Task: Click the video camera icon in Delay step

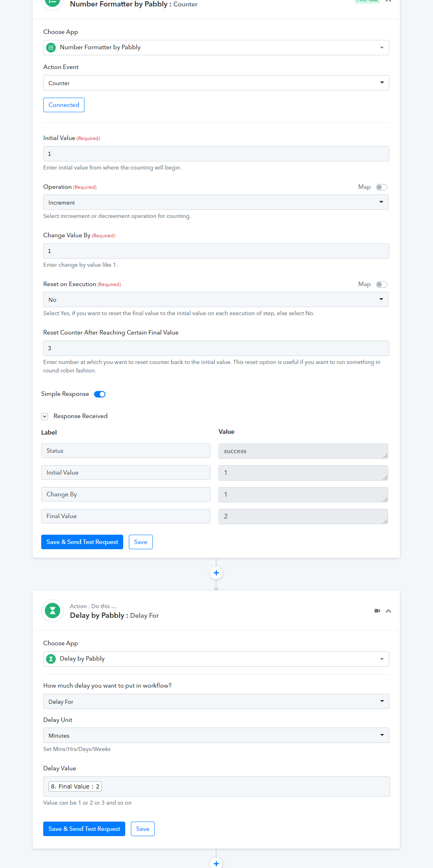Action: (x=377, y=611)
